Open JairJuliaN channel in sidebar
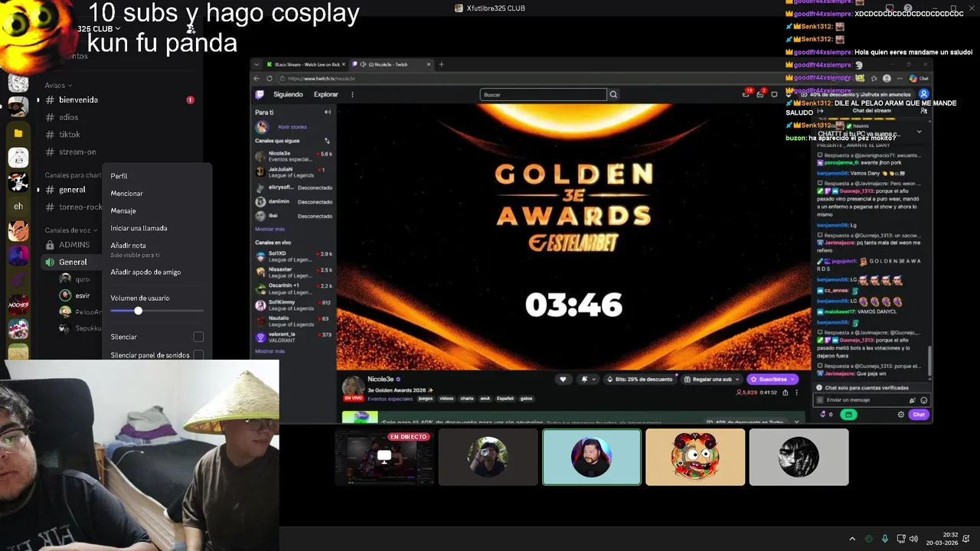The height and width of the screenshot is (551, 980). pos(294,171)
